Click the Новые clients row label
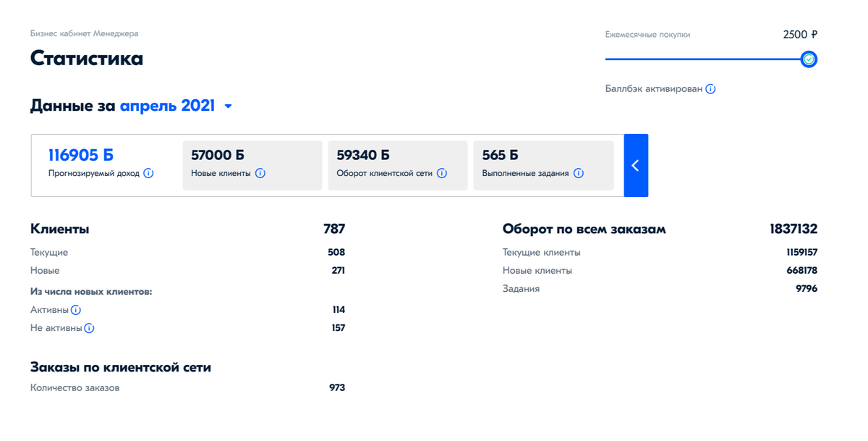 pyautogui.click(x=45, y=271)
